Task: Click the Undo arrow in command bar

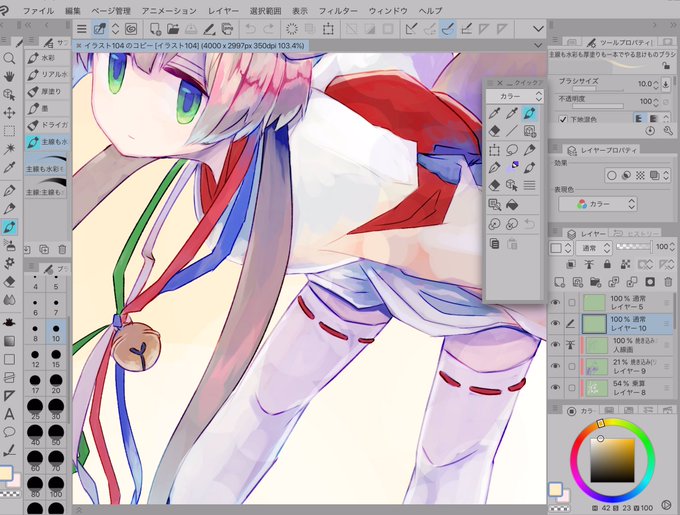Action: pos(250,29)
